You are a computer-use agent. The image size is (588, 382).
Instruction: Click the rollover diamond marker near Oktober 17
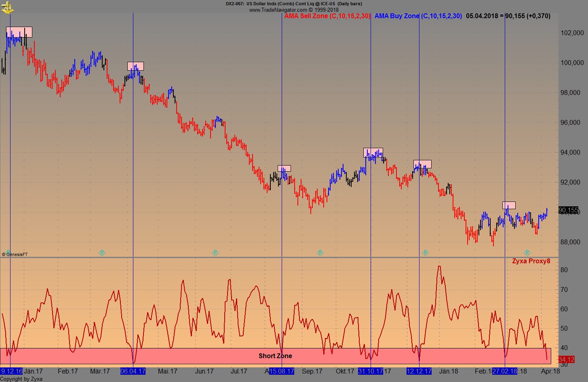pyautogui.click(x=320, y=253)
